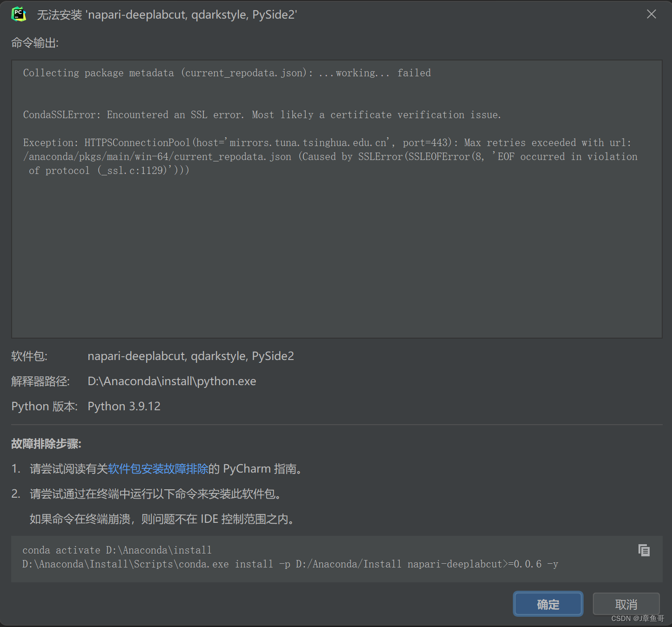This screenshot has width=672, height=627.
Task: Click the 'conda activate D:\Anaconda\install' command line
Action: coord(117,550)
